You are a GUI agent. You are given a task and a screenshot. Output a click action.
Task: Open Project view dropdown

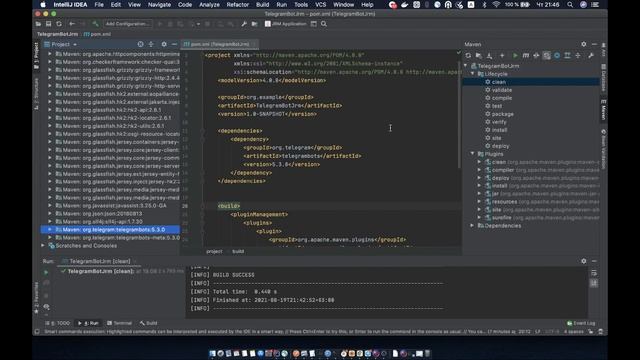[61, 44]
